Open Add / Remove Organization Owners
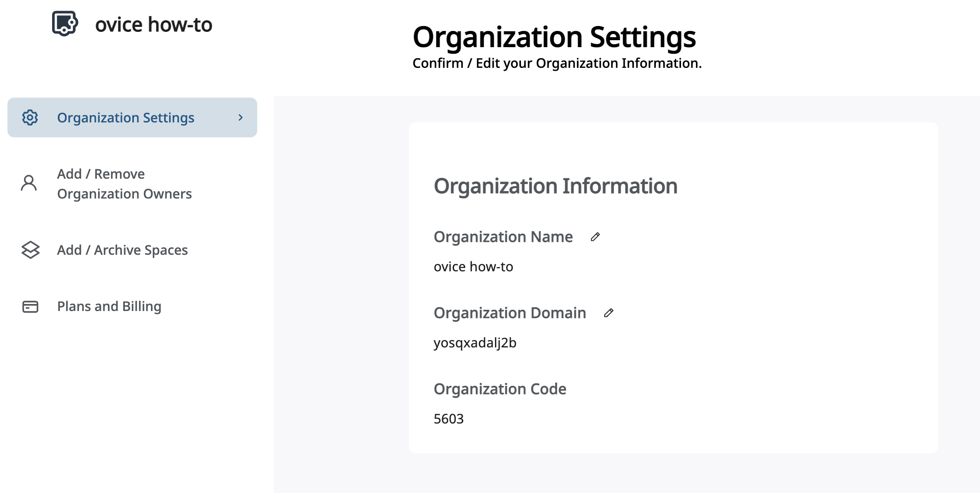The width and height of the screenshot is (980, 493). (x=124, y=184)
